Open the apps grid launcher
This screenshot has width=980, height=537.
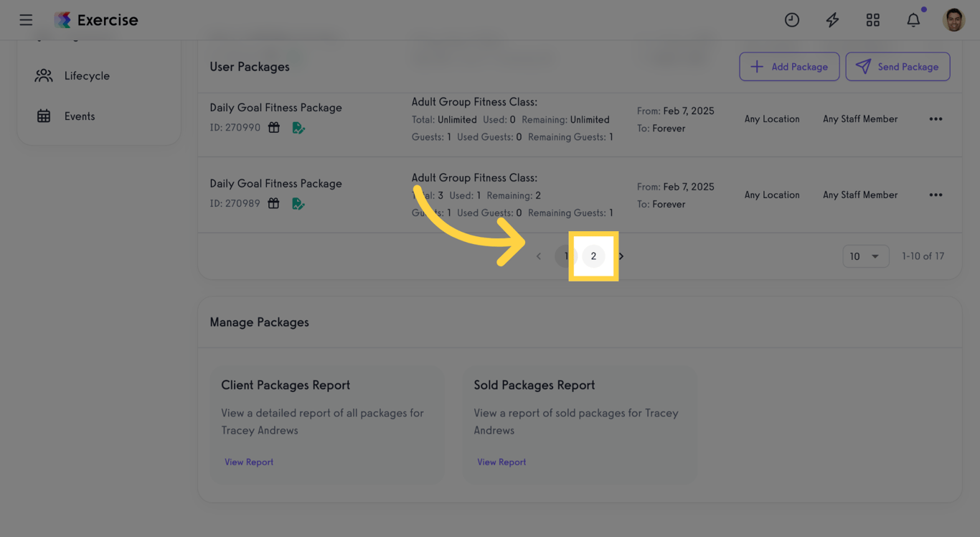872,19
